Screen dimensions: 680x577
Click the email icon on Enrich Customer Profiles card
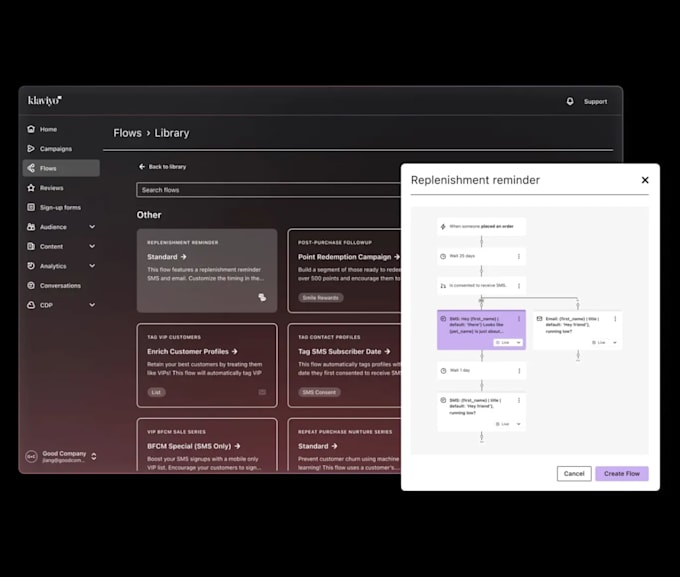(262, 392)
